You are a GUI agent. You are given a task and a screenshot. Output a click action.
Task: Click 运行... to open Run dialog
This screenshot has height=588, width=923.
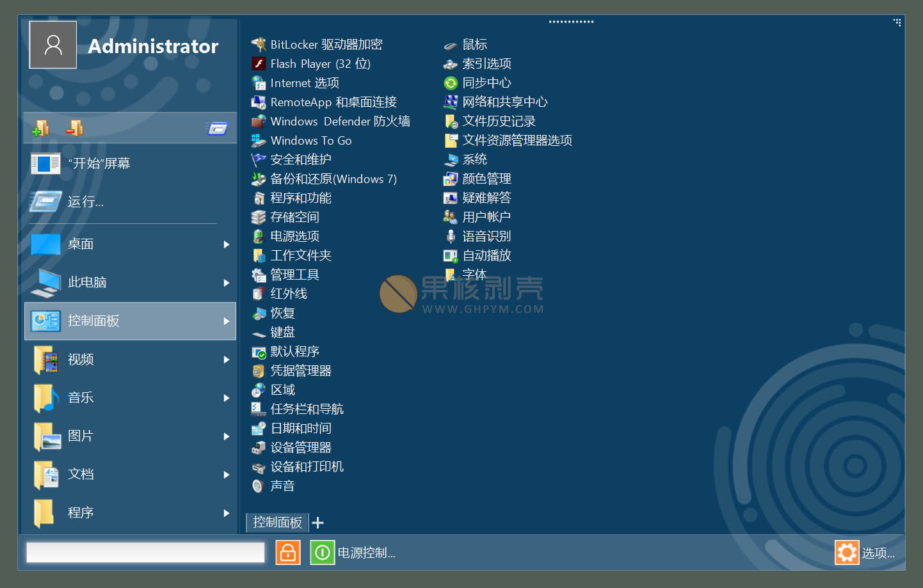[87, 202]
